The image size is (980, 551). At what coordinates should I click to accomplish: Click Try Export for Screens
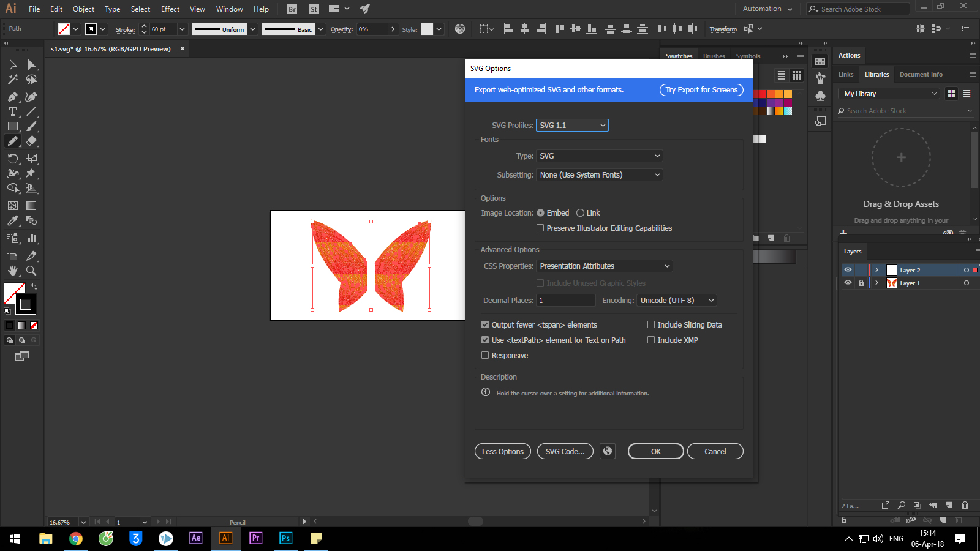[x=701, y=90]
